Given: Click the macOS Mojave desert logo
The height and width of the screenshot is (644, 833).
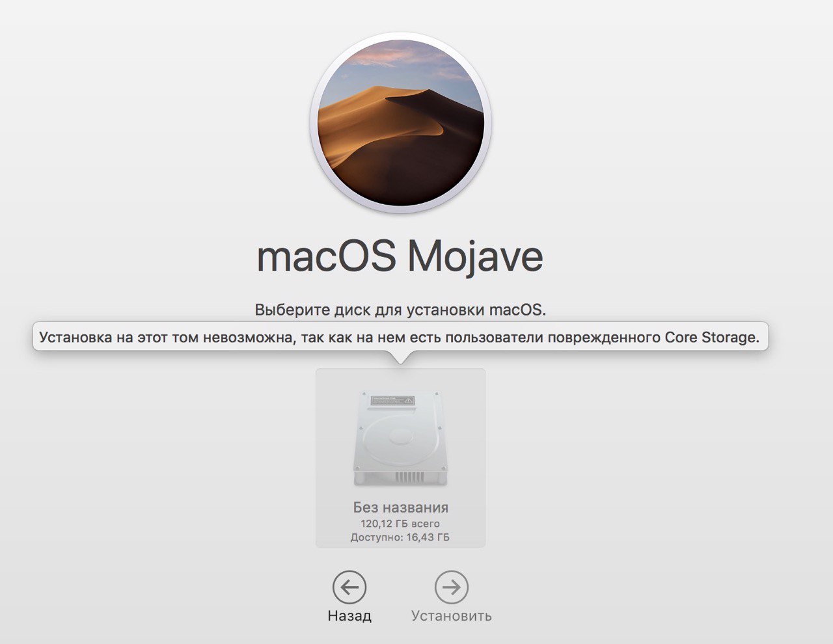Looking at the screenshot, I should tap(400, 123).
